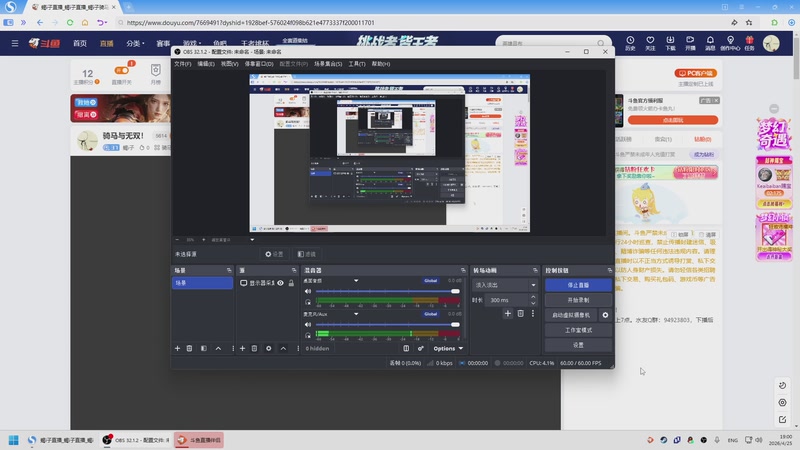Open 游戏 dropdown in Douyu navigation
This screenshot has width=800, height=450.
point(192,43)
